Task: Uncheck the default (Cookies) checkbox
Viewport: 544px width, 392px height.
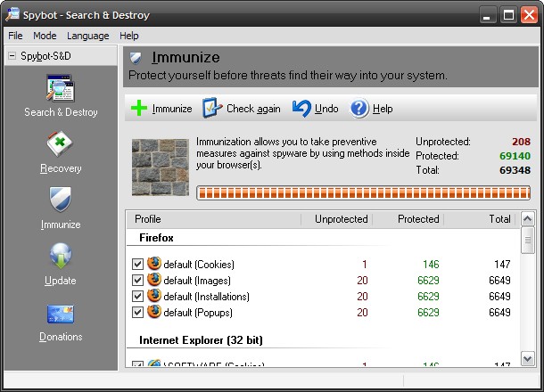Action: (x=137, y=264)
